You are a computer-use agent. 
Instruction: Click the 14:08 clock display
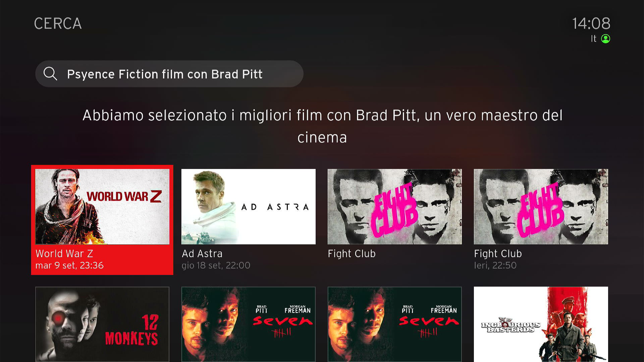[x=591, y=23]
